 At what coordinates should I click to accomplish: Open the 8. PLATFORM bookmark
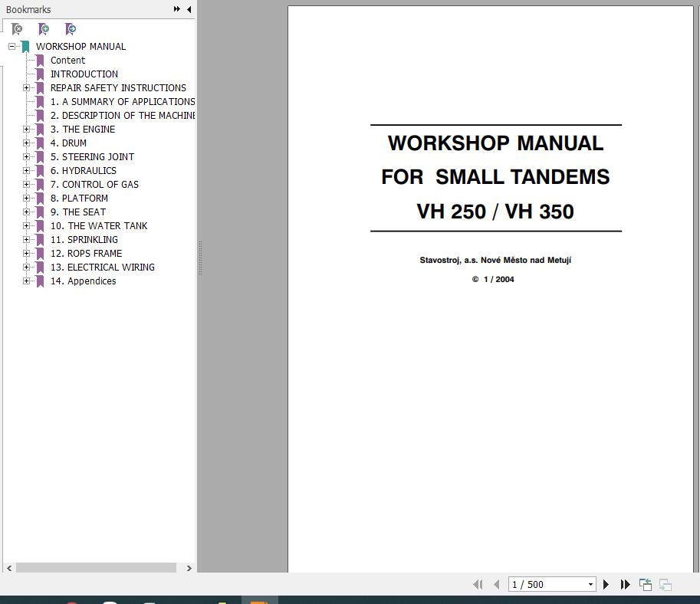79,199
